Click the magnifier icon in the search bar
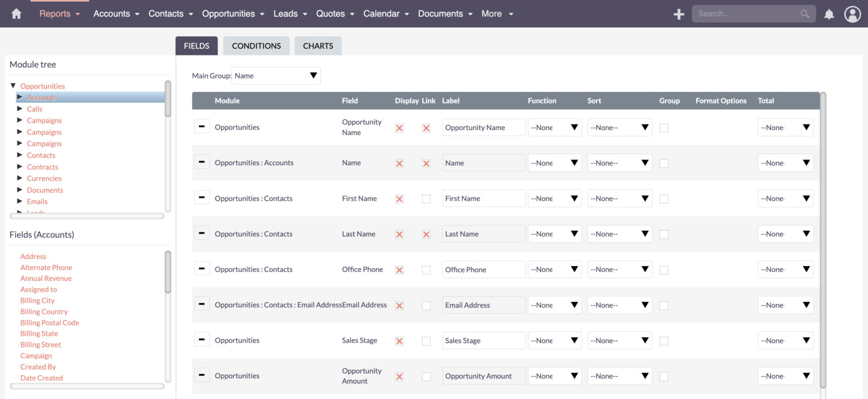The image size is (868, 399). pos(805,14)
